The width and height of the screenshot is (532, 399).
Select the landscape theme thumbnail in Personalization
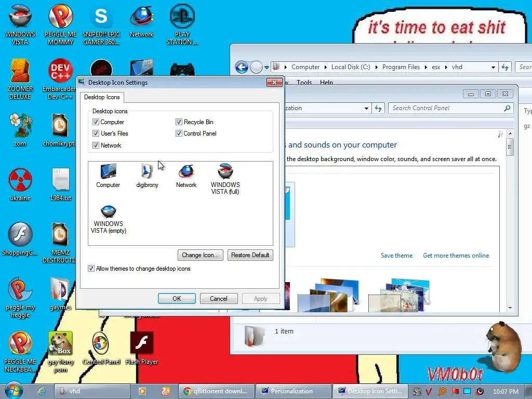pyautogui.click(x=328, y=295)
